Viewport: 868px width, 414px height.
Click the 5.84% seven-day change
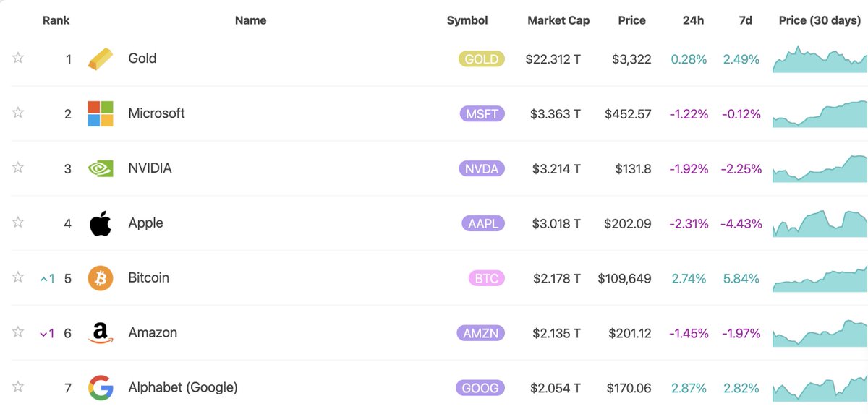[741, 279]
